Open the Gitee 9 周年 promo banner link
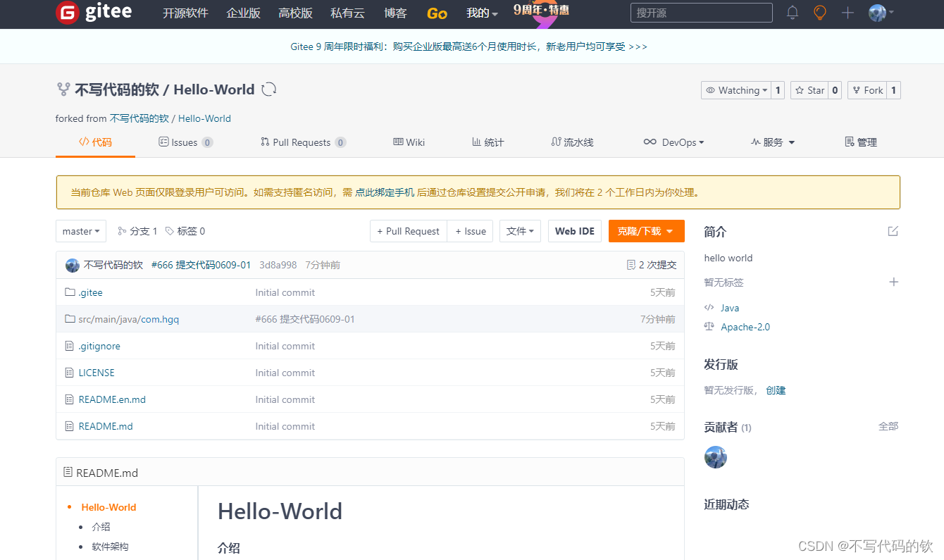944x560 pixels. (468, 46)
